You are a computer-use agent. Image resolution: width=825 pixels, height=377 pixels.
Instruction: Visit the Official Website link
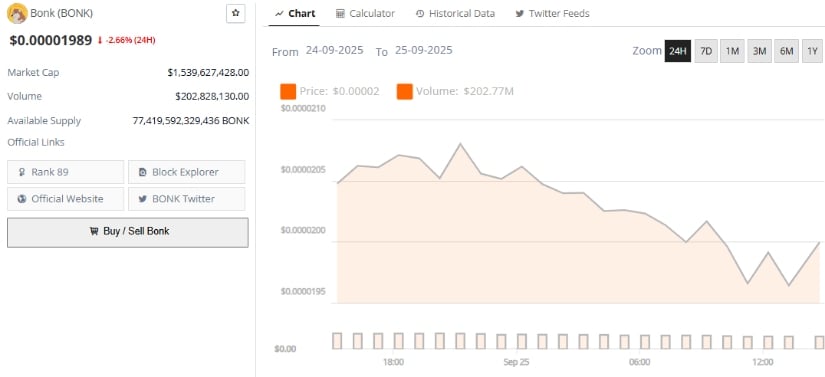[x=65, y=199]
